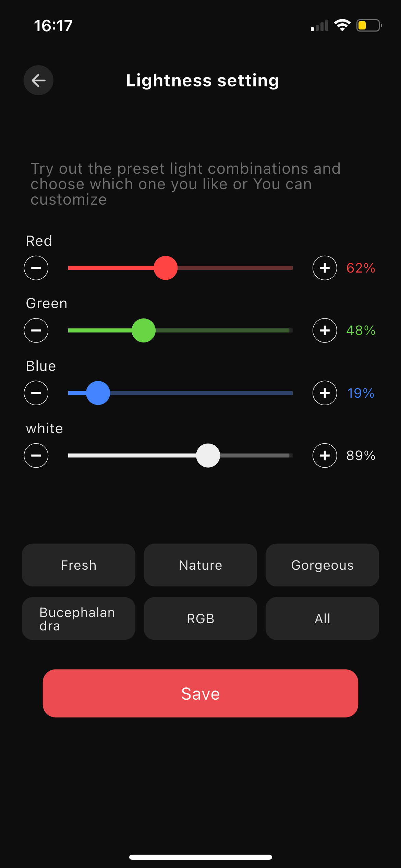401x868 pixels.
Task: Apply the Gorgeous preset
Action: pyautogui.click(x=322, y=565)
